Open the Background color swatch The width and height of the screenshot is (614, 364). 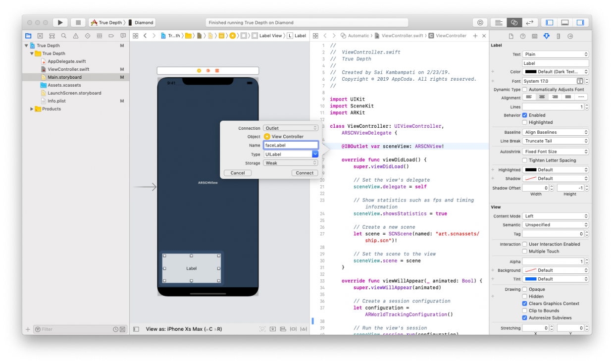coord(555,270)
